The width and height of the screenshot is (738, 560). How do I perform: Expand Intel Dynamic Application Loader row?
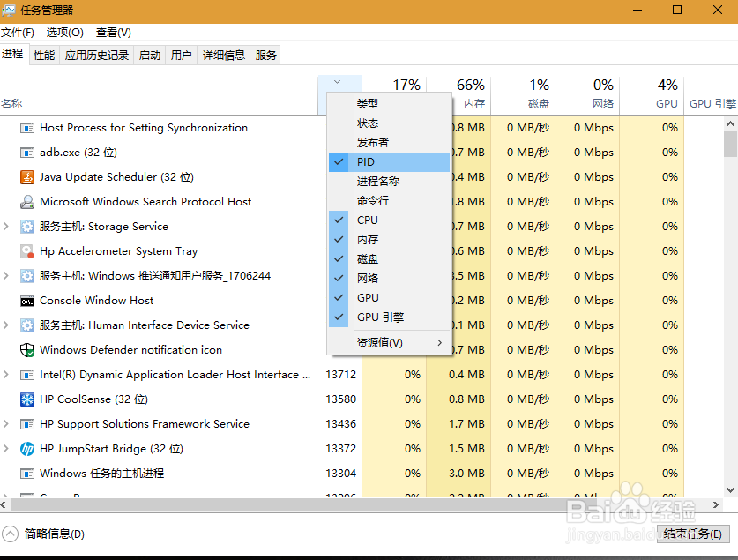pos(6,375)
